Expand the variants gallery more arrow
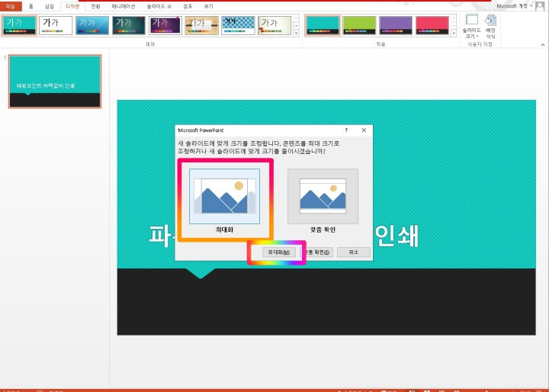 [x=454, y=34]
